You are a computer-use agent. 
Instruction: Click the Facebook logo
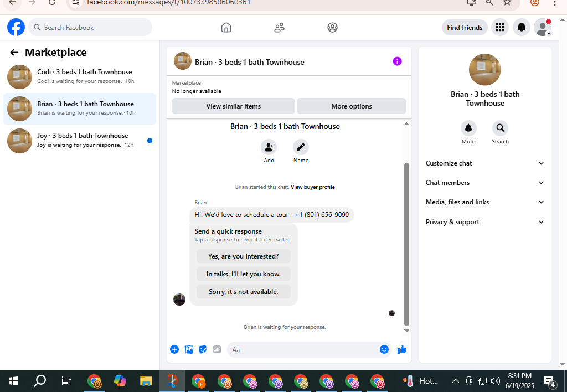click(16, 28)
